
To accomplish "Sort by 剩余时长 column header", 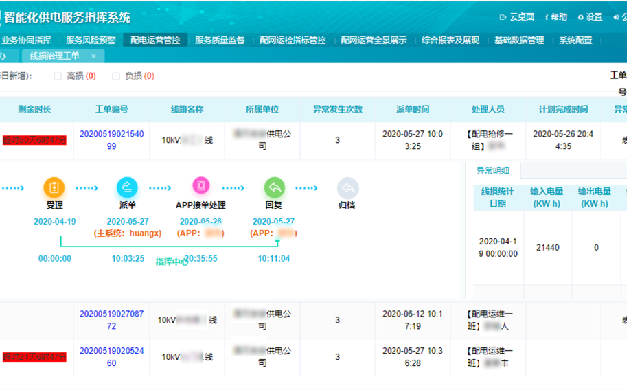I will coord(34,109).
